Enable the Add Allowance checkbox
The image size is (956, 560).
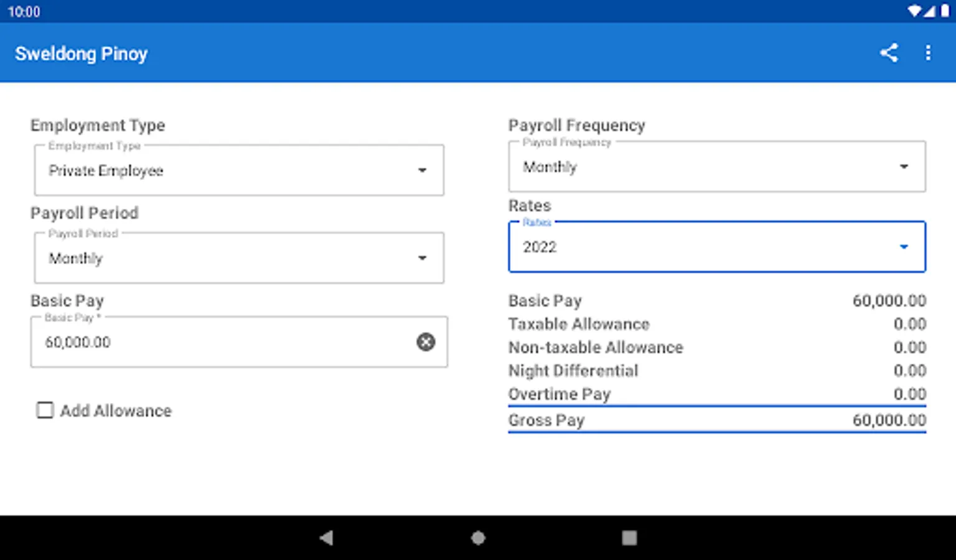click(x=45, y=410)
